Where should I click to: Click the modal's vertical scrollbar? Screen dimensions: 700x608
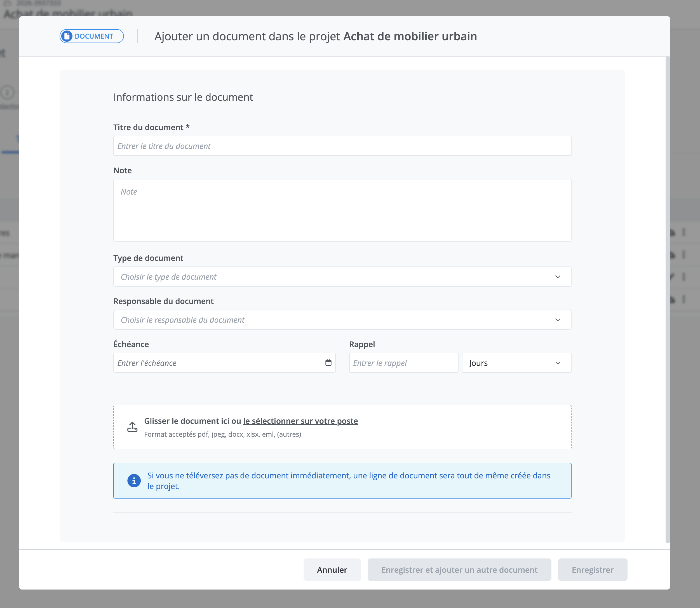tap(668, 300)
